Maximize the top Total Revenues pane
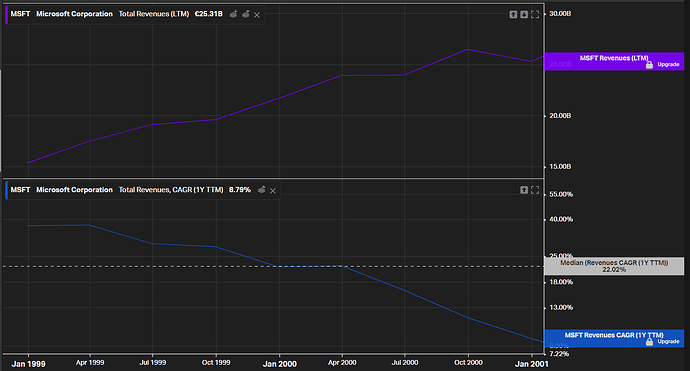This screenshot has width=690, height=371. point(535,15)
